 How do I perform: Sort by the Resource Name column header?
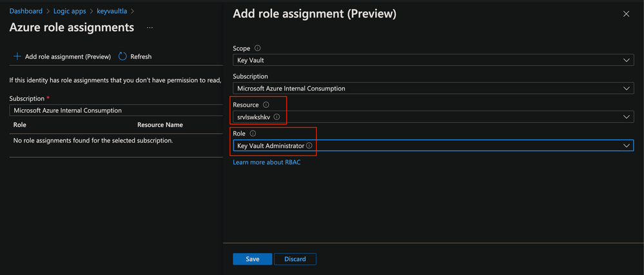(x=160, y=125)
